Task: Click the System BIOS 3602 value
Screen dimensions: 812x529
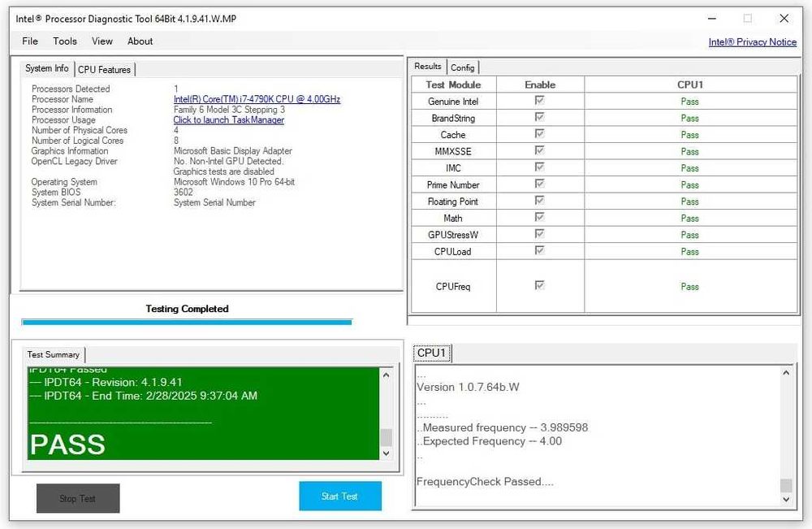Action: coord(184,193)
